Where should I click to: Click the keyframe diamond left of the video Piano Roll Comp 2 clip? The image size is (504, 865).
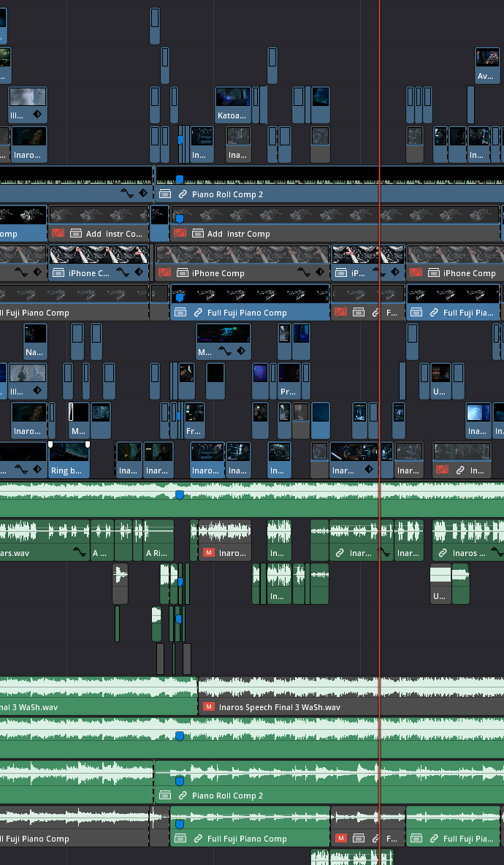pyautogui.click(x=143, y=194)
